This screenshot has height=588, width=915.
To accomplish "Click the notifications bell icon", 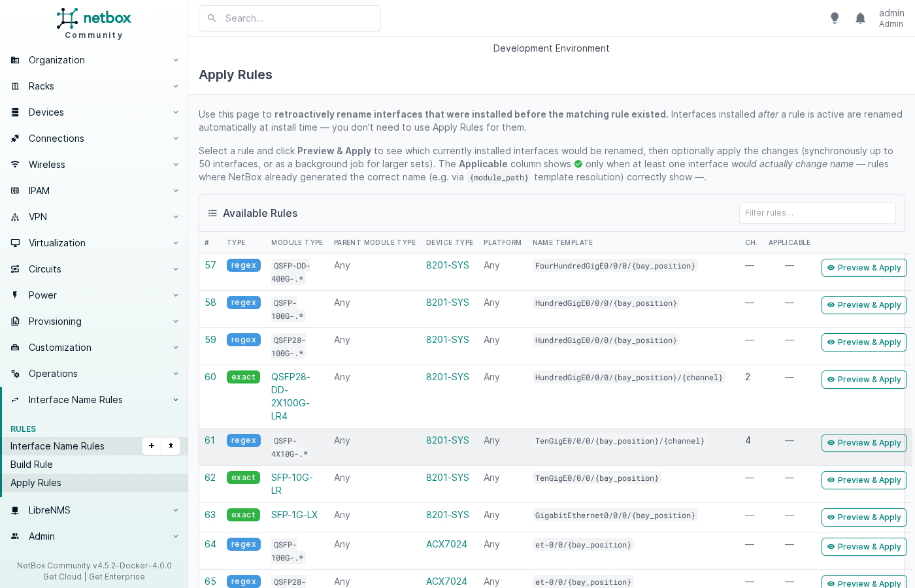I will click(x=860, y=18).
